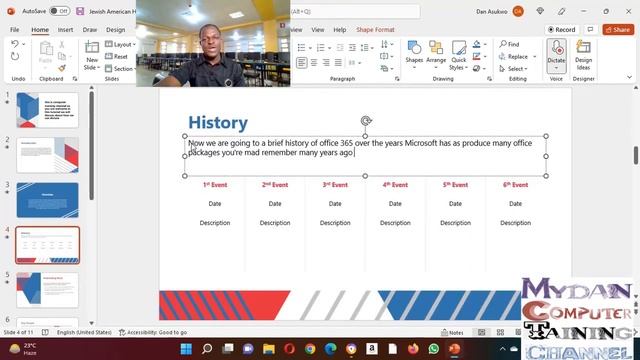Open the Layout dropdown
The image size is (640, 360).
(120, 44)
